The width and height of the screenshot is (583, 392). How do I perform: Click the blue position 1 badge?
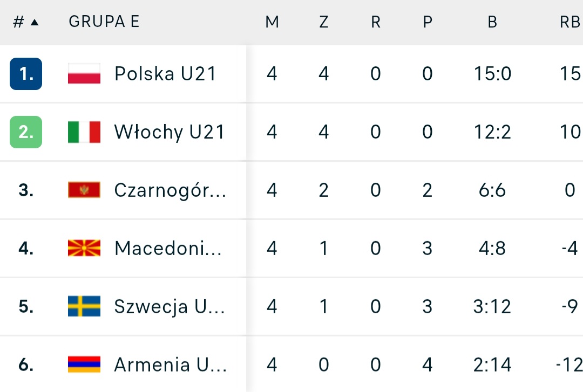26,74
